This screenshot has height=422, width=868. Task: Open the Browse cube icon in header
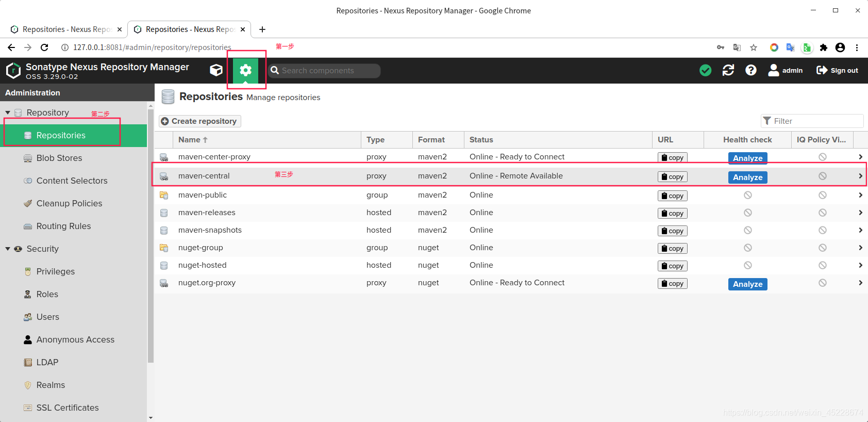(x=216, y=70)
